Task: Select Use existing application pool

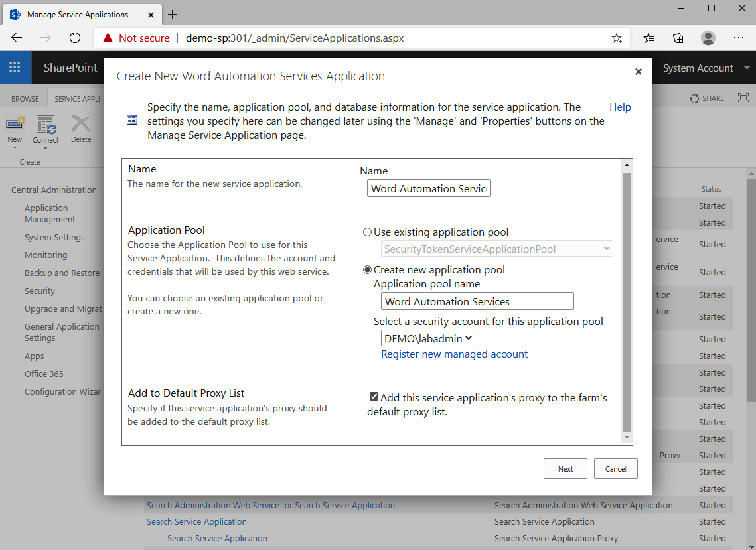Action: coord(368,232)
